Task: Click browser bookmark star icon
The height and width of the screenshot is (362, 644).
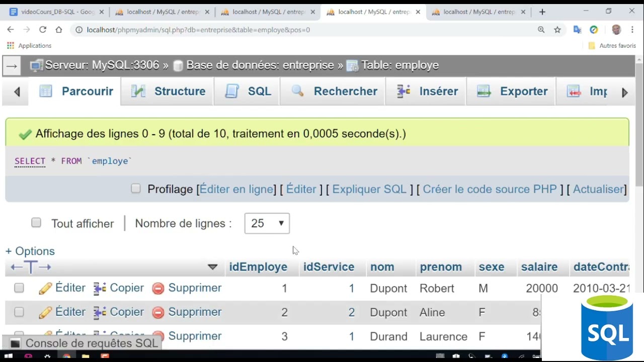Action: click(557, 30)
